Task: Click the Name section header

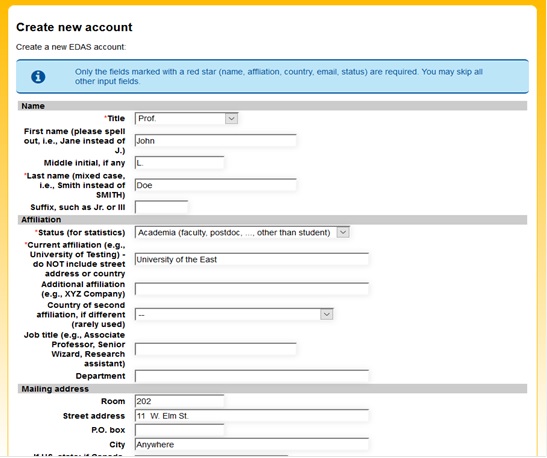Action: (272, 106)
